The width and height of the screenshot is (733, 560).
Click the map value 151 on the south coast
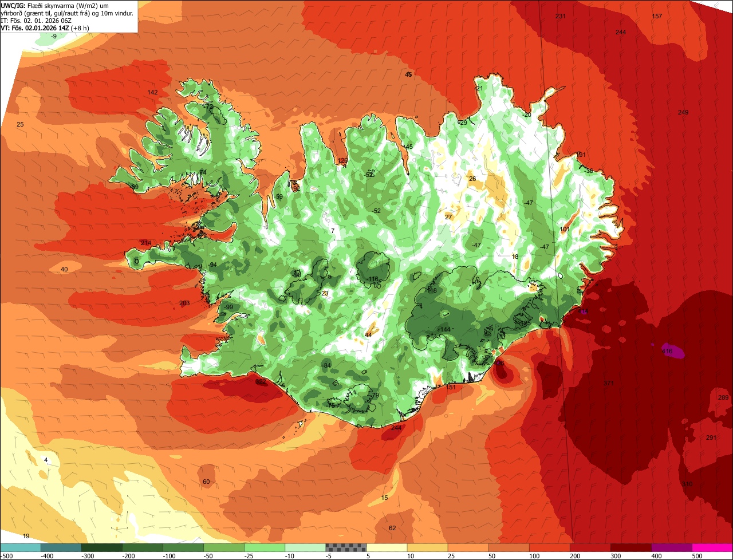tap(451, 388)
